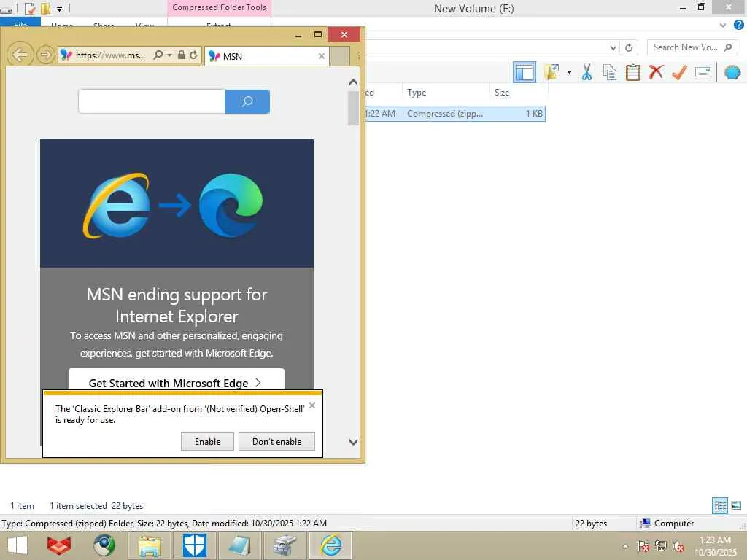Open File Explorer from the taskbar
747x560 pixels.
pos(149,545)
